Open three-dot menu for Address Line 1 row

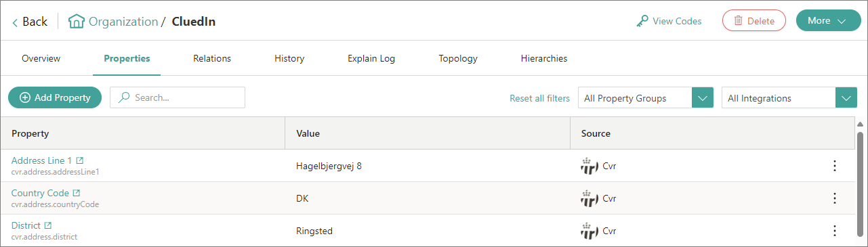835,166
